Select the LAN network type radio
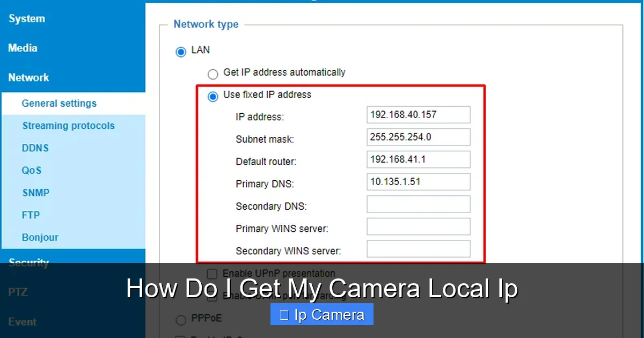 pyautogui.click(x=181, y=52)
